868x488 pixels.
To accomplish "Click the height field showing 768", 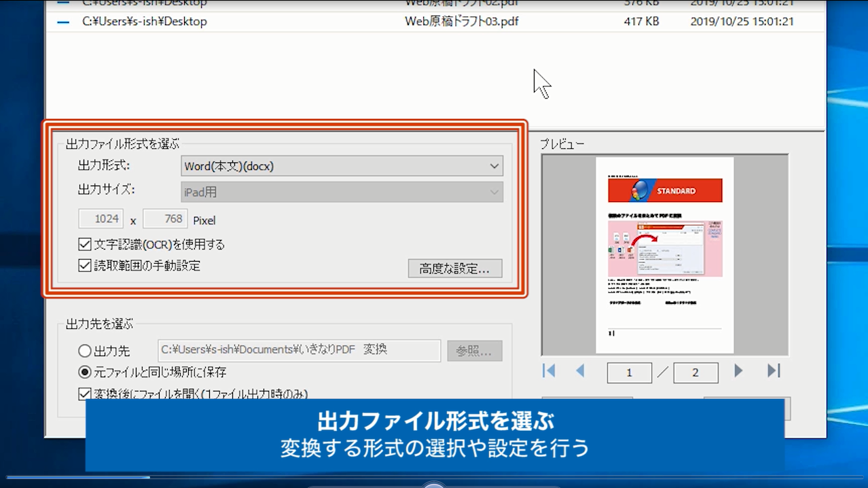I will [164, 219].
